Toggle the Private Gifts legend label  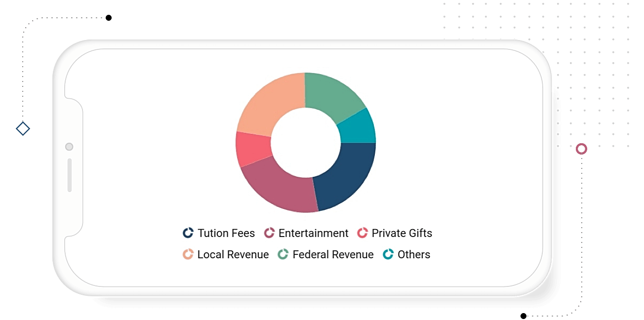tap(402, 233)
